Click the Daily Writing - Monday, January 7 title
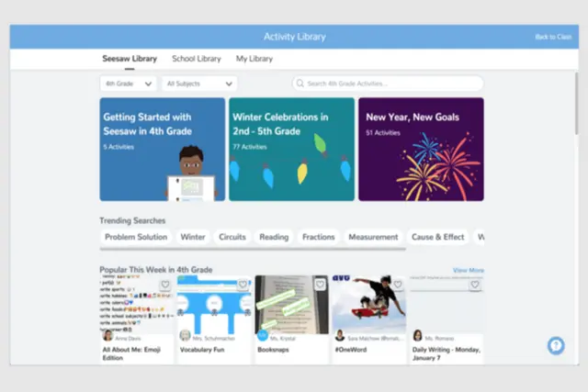 pos(447,353)
